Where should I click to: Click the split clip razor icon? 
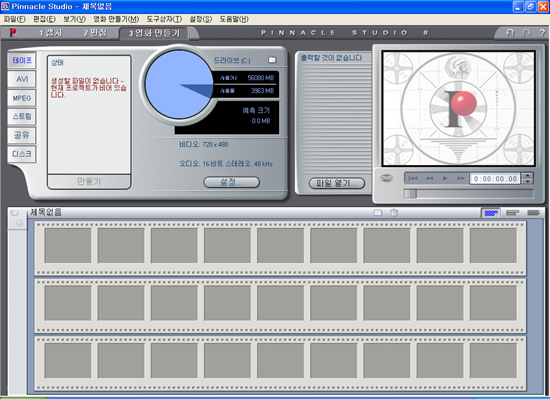tap(378, 212)
